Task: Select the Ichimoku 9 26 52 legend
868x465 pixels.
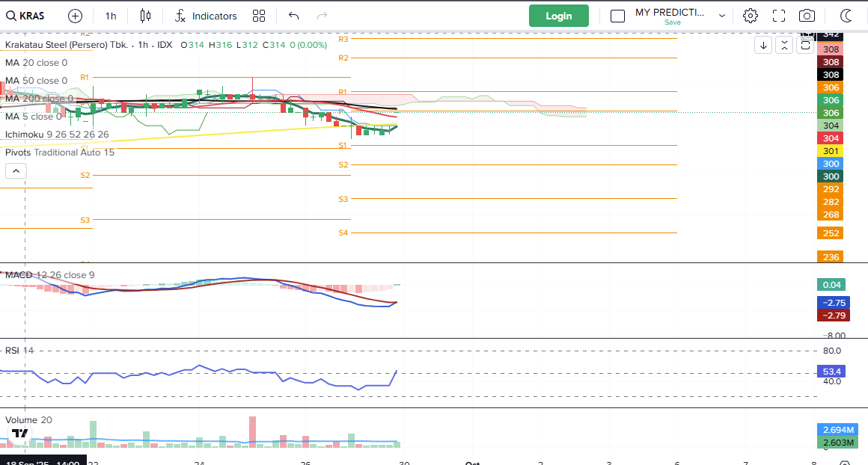Action: (x=57, y=135)
